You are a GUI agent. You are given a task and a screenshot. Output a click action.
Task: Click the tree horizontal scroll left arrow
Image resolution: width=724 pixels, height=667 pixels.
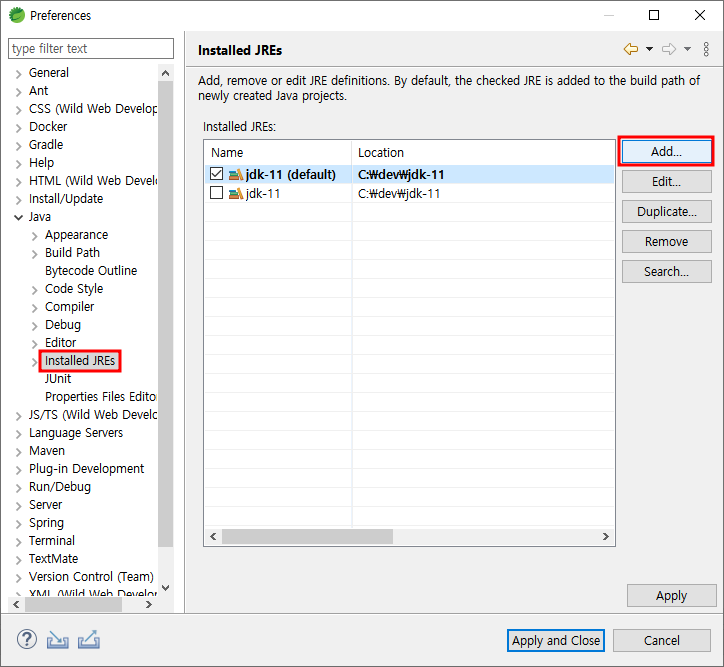coord(16,604)
